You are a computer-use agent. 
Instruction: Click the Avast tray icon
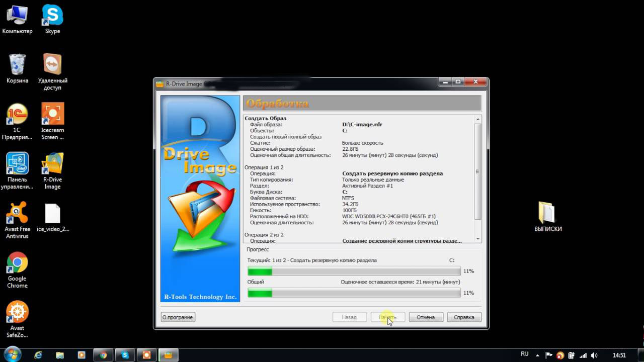pyautogui.click(x=560, y=355)
